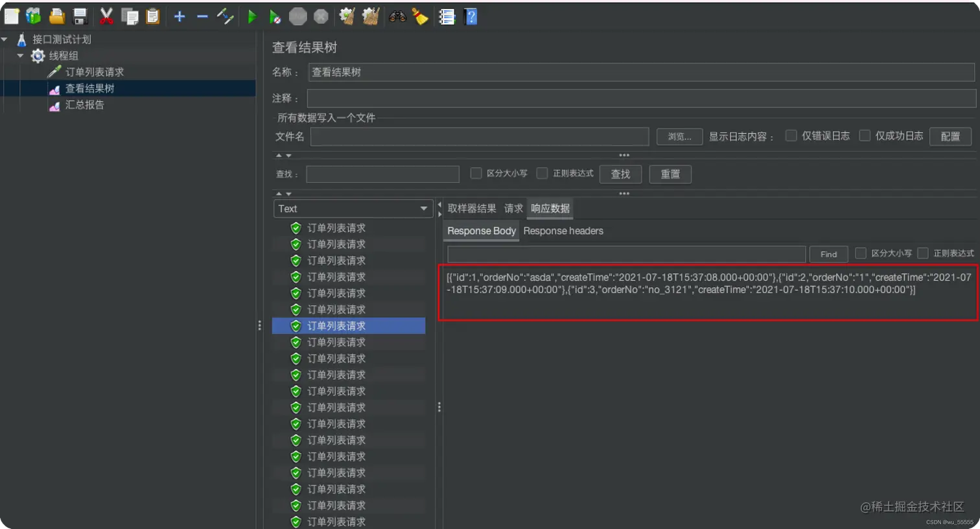Collapse the 线程组 tree node arrow
The width and height of the screenshot is (980, 529).
coord(21,56)
